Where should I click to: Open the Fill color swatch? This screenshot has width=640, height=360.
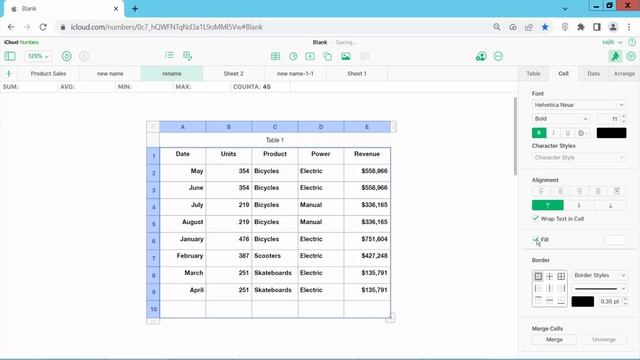point(615,240)
